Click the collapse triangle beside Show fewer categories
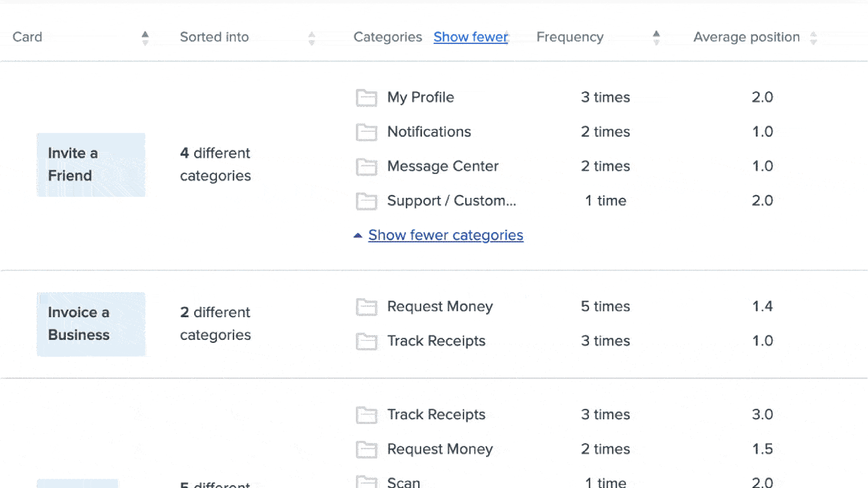868x488 pixels. (x=358, y=235)
